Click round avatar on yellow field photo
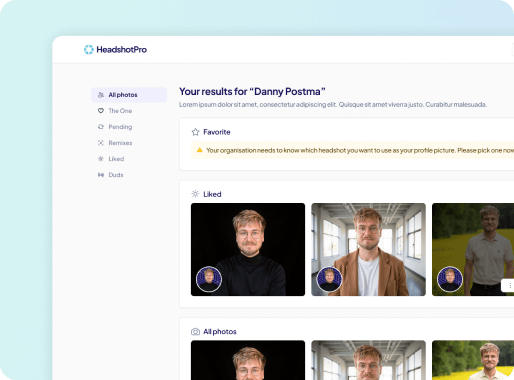This screenshot has height=380, width=514. coord(450,279)
